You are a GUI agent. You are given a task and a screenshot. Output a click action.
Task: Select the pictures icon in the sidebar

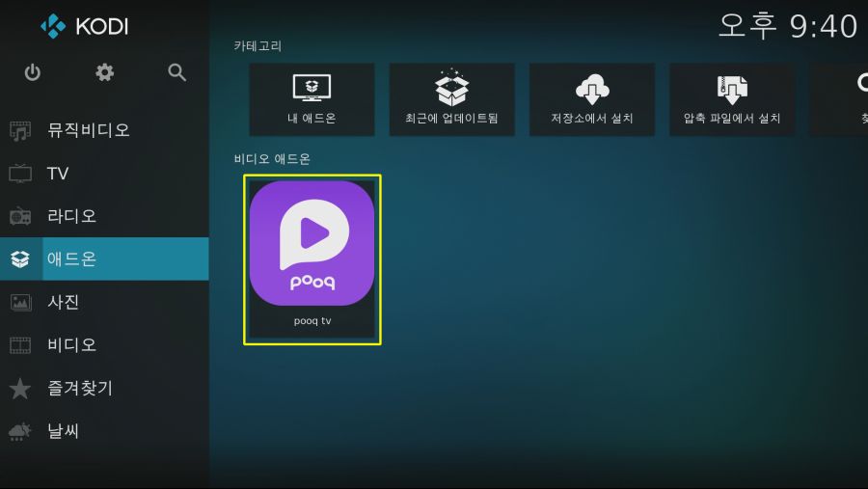tap(20, 302)
